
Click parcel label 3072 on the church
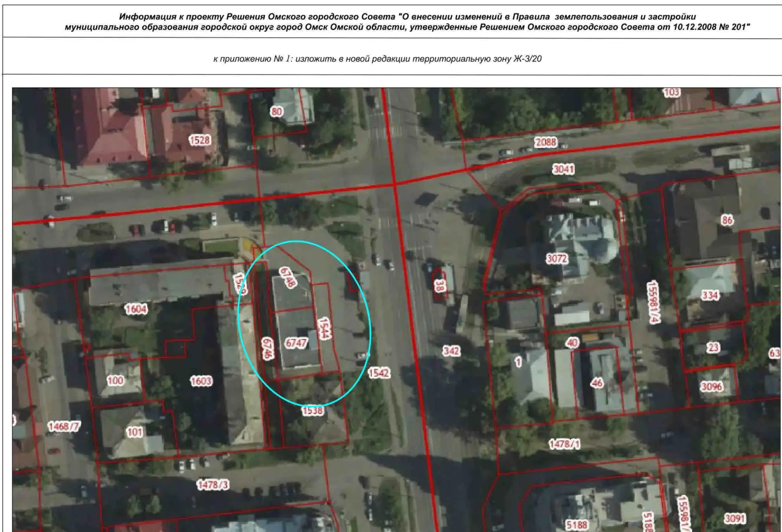pos(557,259)
